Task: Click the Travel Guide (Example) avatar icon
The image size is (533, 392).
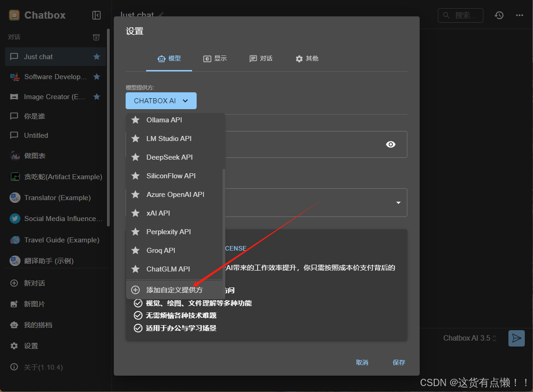Action: click(x=15, y=240)
